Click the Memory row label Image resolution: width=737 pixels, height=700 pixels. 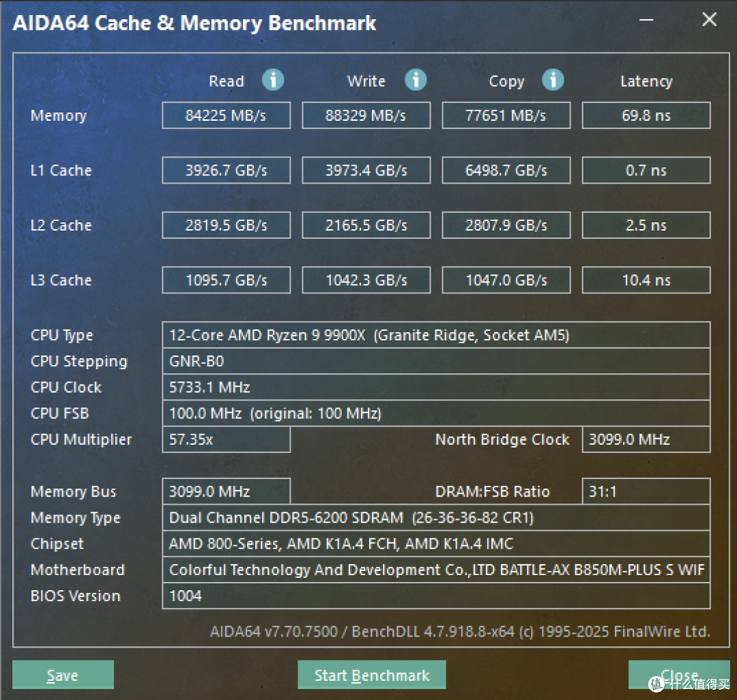[59, 115]
